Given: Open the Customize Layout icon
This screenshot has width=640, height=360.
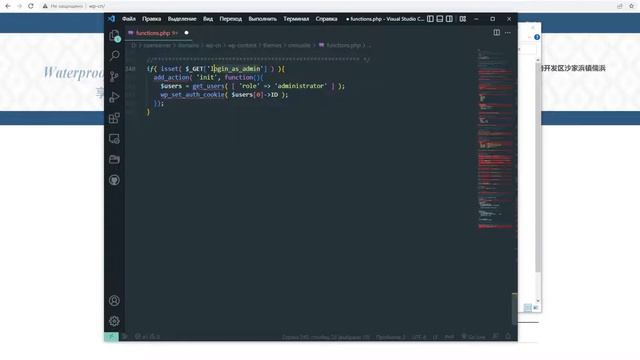Looking at the screenshot, I should click(462, 19).
